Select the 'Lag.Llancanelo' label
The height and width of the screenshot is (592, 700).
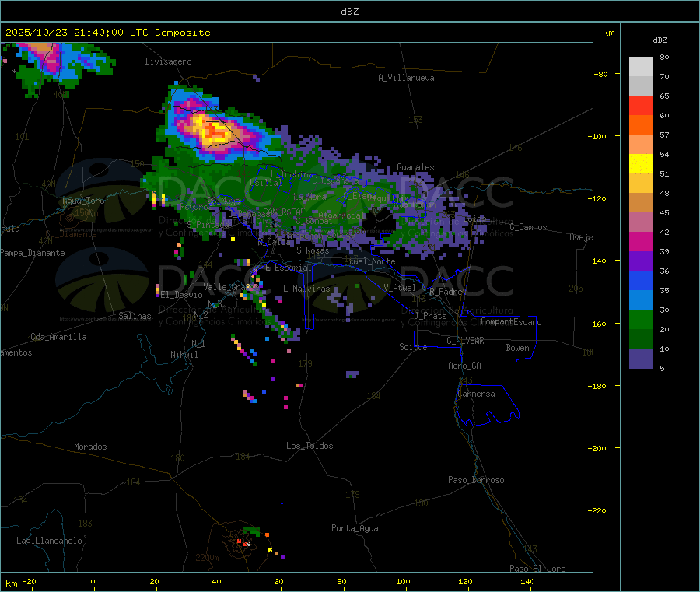pos(50,541)
